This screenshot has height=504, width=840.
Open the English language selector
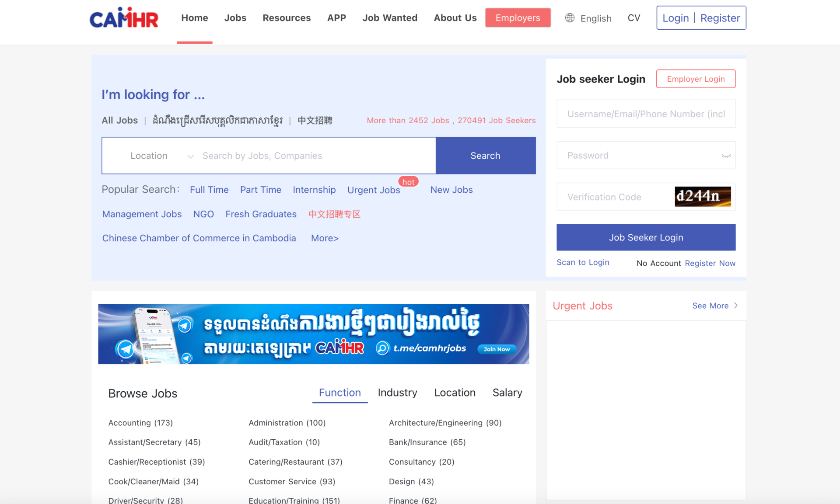pyautogui.click(x=595, y=18)
